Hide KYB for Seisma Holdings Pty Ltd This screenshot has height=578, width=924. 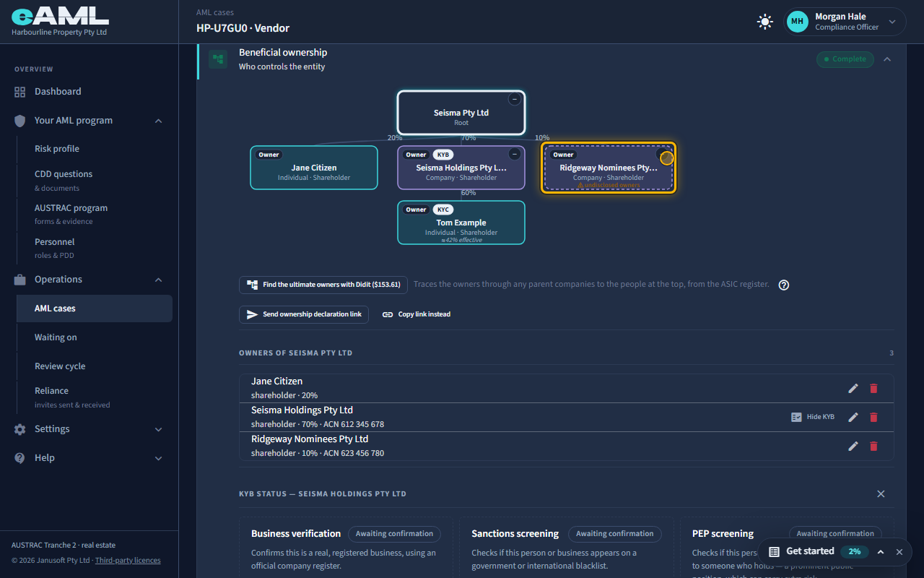point(813,417)
